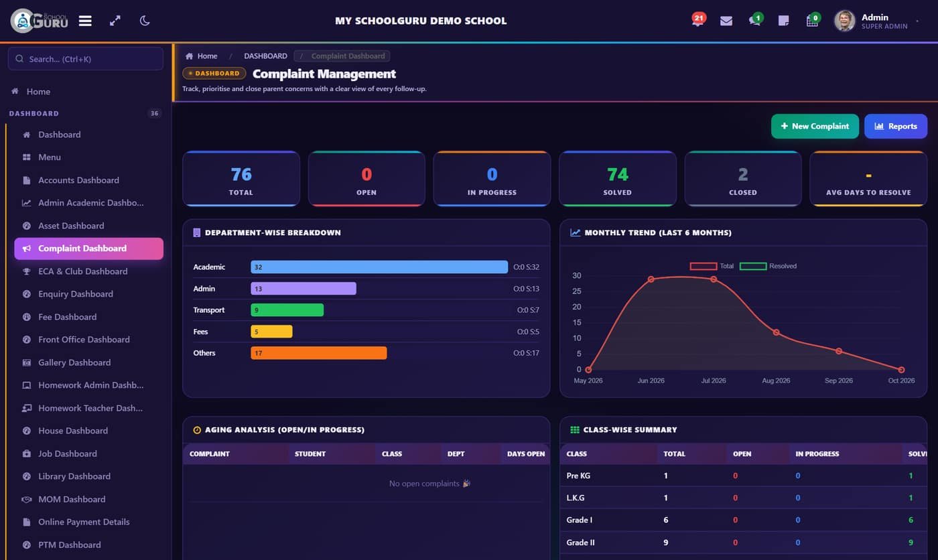Click the Job Dashboard briefcase icon
This screenshot has width=938, height=560.
pos(27,453)
